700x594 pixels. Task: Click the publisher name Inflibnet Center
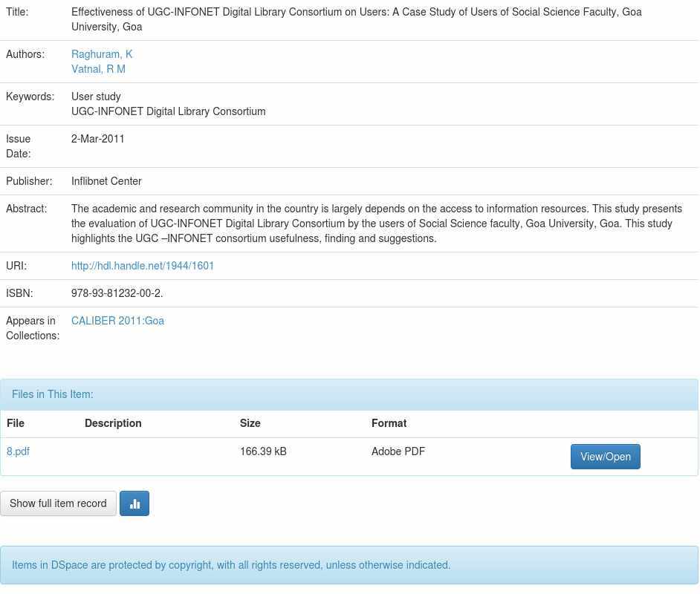tap(106, 181)
